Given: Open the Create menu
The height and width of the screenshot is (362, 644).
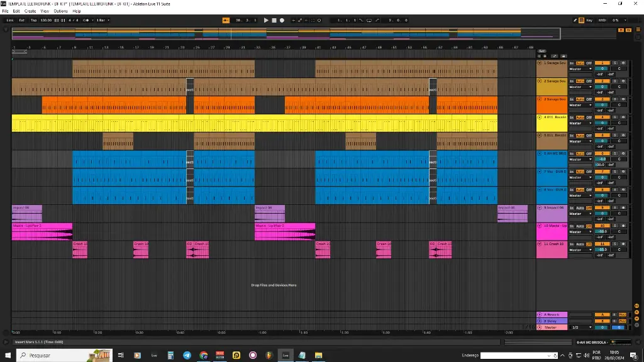Looking at the screenshot, I should click(x=30, y=11).
